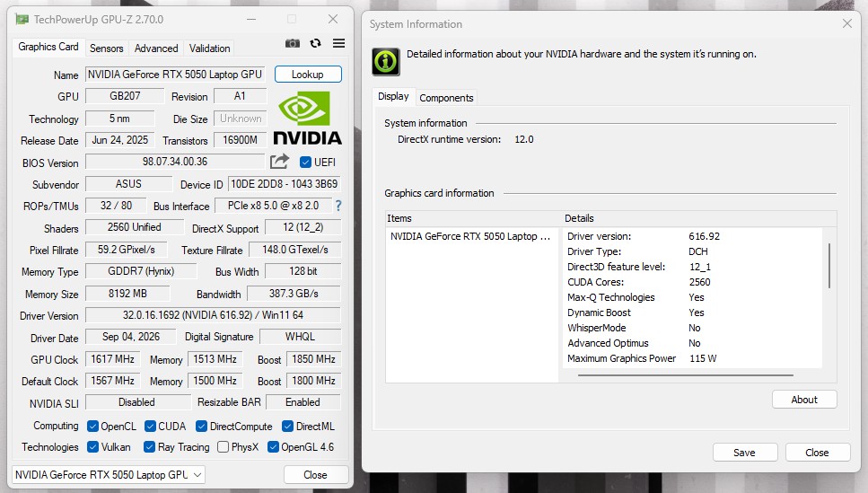
Task: Click the GB207 GPU field
Action: pyautogui.click(x=125, y=96)
